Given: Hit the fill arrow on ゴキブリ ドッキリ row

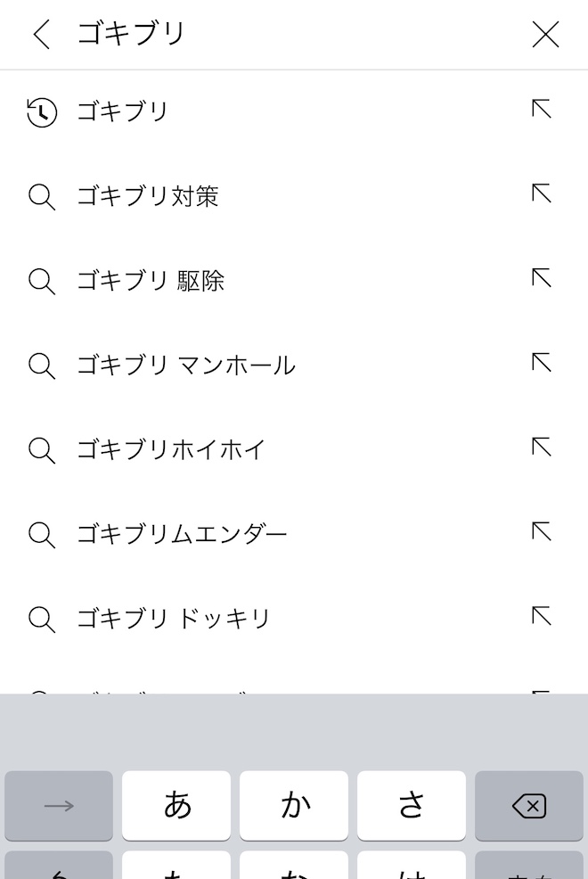Looking at the screenshot, I should tap(542, 616).
